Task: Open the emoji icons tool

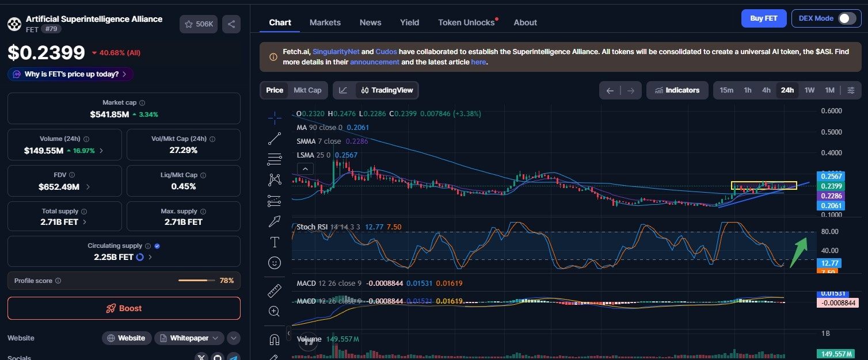Action: pyautogui.click(x=275, y=263)
